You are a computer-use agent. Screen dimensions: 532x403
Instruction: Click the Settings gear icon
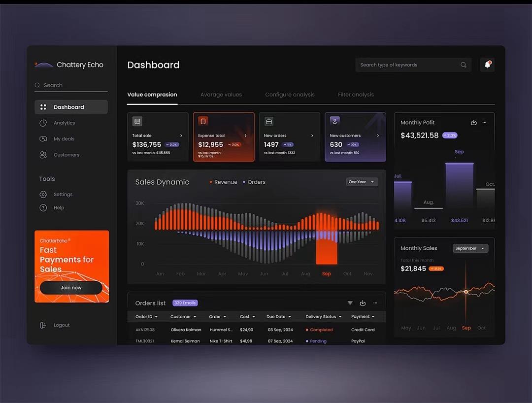[43, 195]
